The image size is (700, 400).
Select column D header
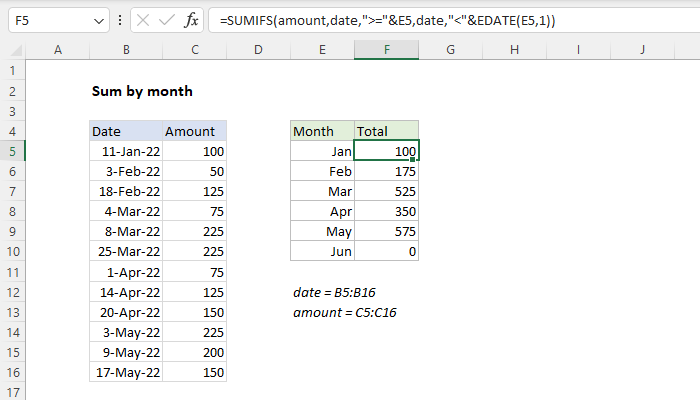[x=258, y=50]
